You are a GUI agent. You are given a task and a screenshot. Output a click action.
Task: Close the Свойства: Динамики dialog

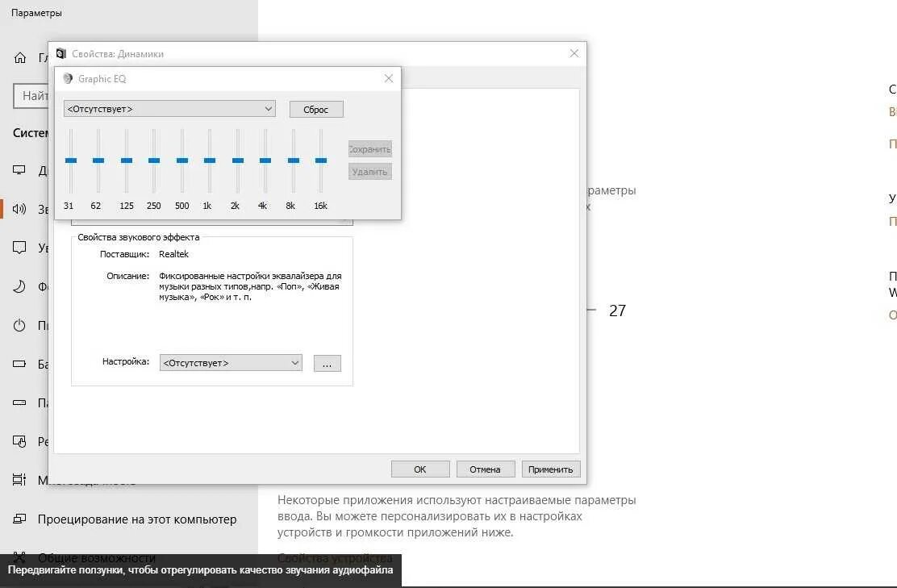(x=574, y=53)
